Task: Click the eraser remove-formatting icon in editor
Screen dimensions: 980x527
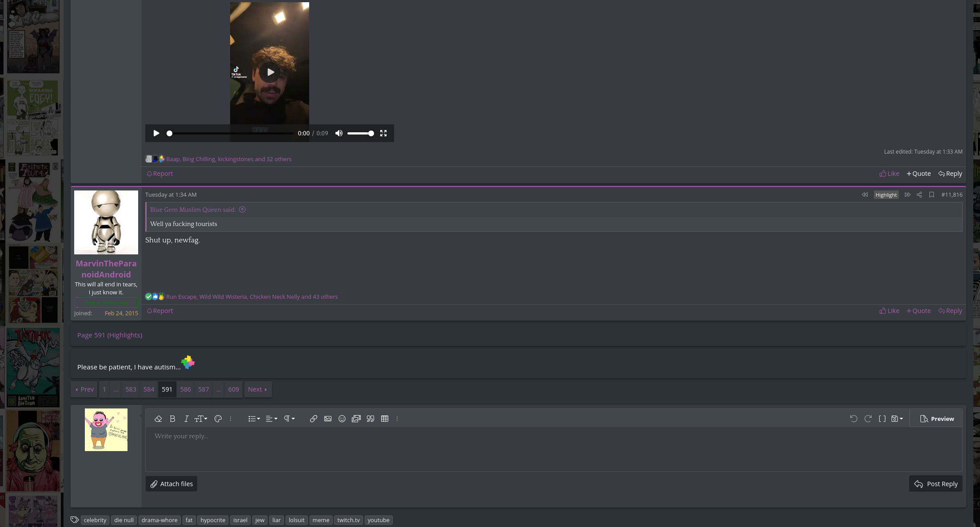Action: coord(158,419)
